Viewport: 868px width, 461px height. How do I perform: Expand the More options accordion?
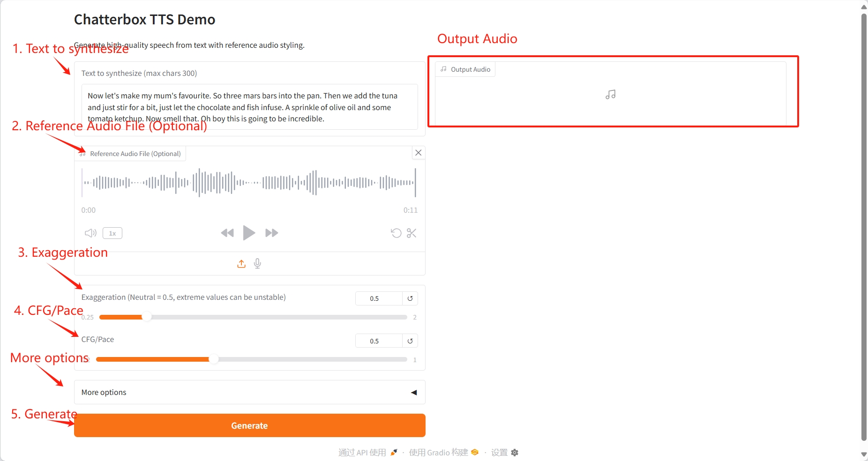249,392
